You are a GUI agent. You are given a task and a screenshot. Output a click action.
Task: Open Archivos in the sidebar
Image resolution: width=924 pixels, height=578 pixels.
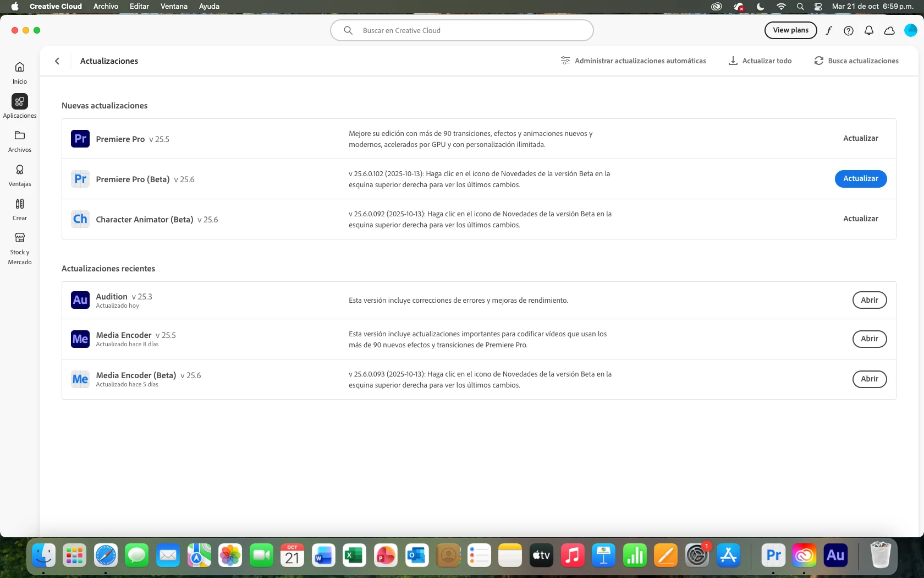[20, 141]
